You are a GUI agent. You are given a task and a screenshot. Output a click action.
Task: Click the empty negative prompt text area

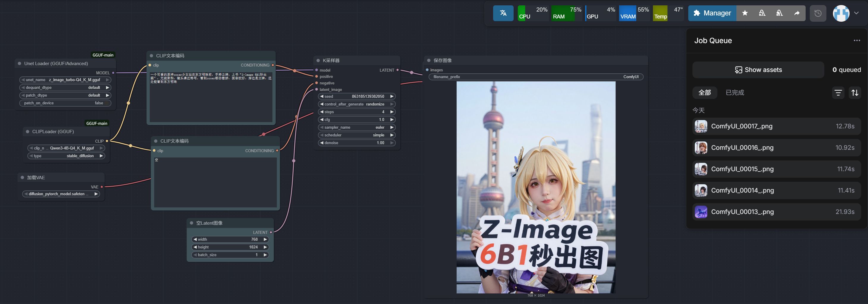pos(215,182)
